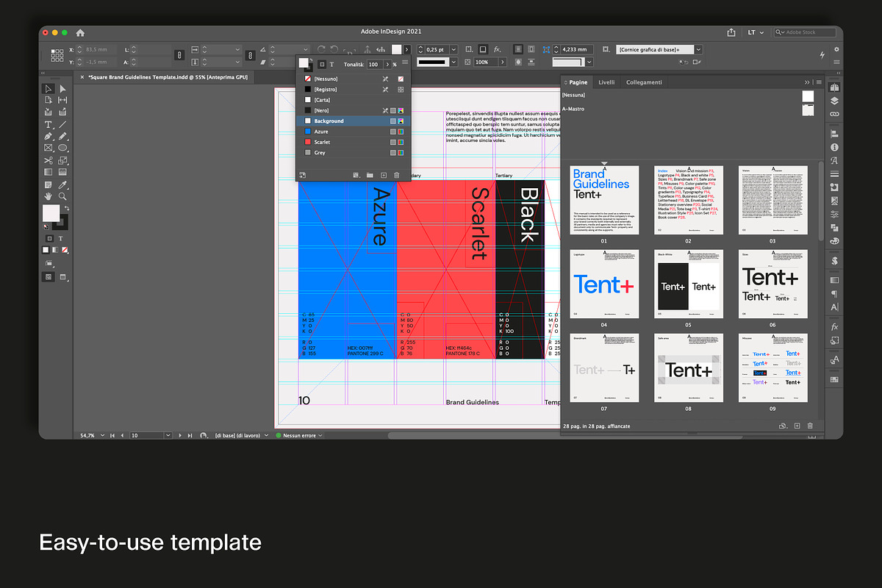Switch to the Pagine tab
This screenshot has height=588, width=882.
coord(577,82)
